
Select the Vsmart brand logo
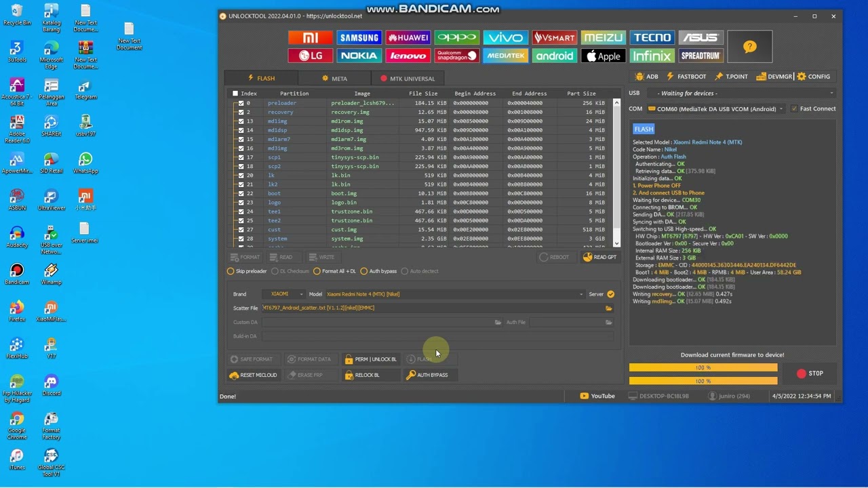point(554,38)
